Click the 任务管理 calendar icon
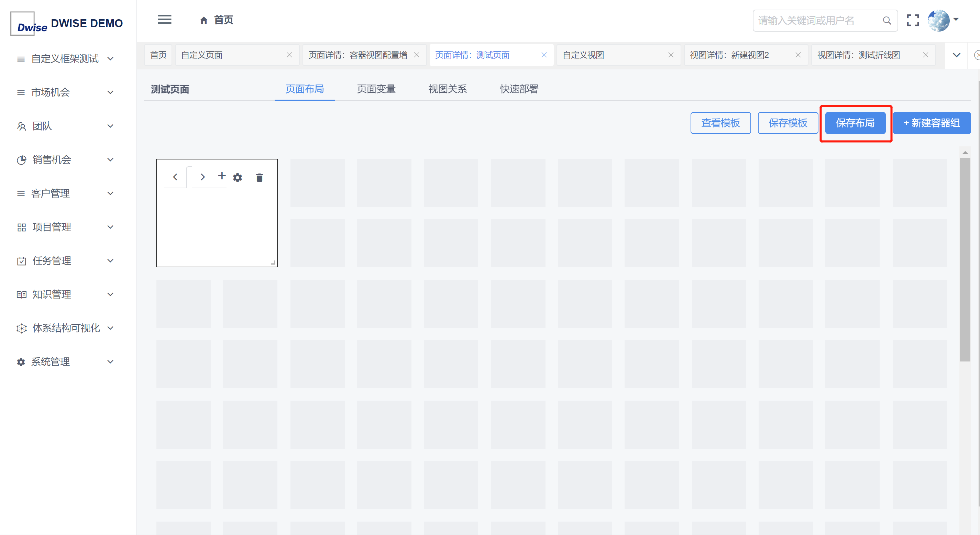The height and width of the screenshot is (535, 980). coord(22,261)
